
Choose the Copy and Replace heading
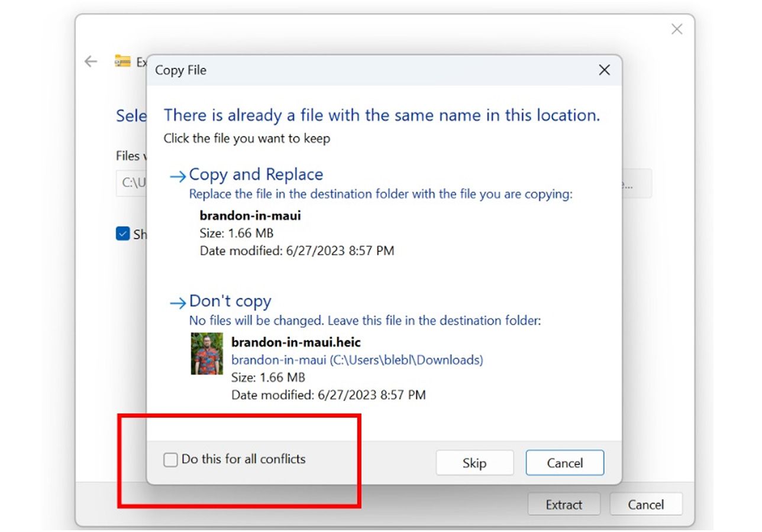[x=256, y=175]
